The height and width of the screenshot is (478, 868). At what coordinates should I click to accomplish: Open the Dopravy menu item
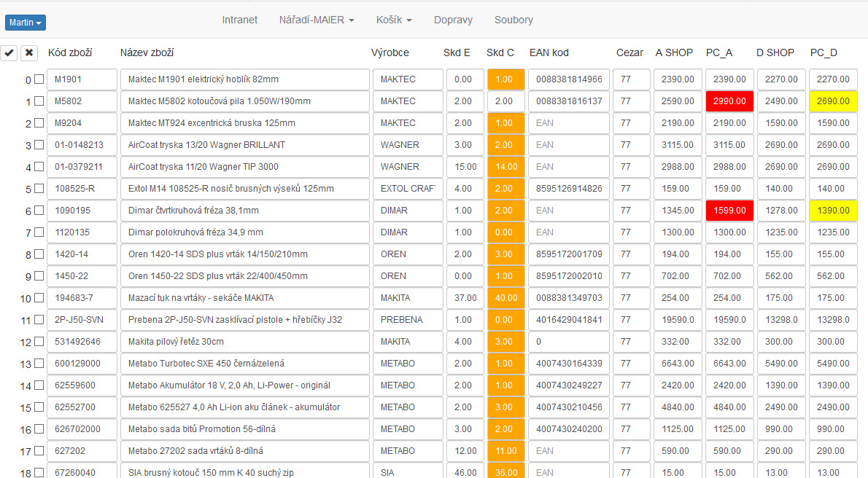tap(453, 20)
